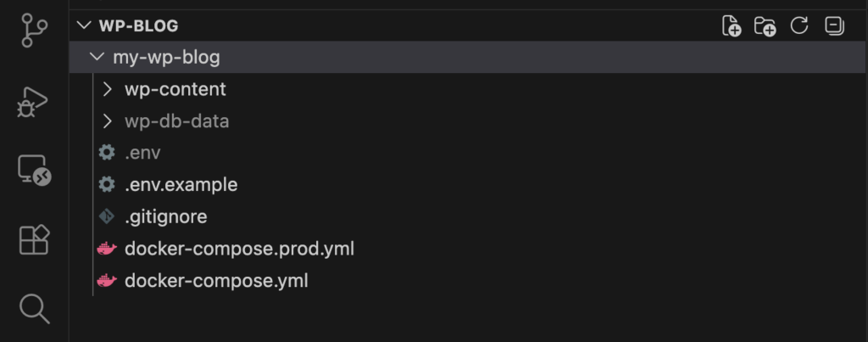Open the Source Control view
This screenshot has width=868, height=342.
[x=34, y=32]
